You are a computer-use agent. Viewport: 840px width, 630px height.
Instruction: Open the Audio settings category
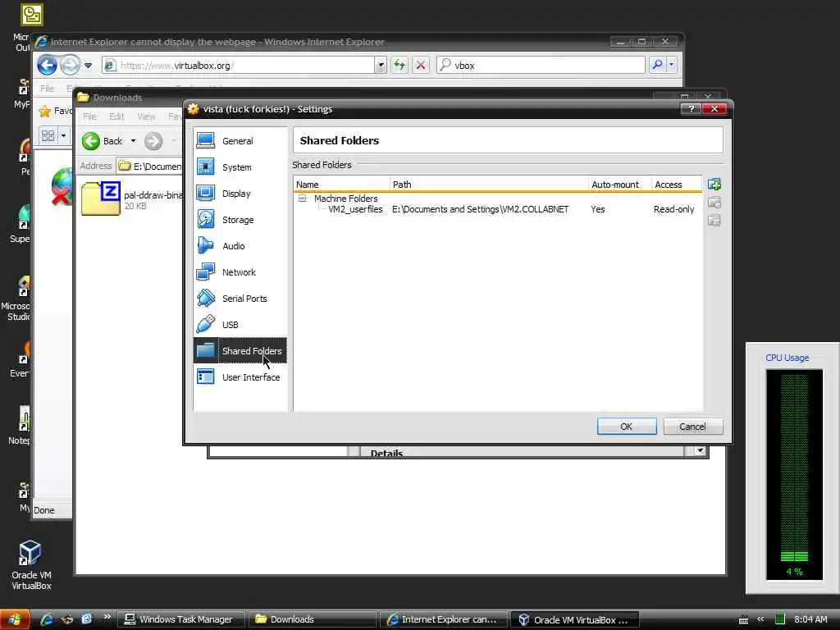coord(240,246)
